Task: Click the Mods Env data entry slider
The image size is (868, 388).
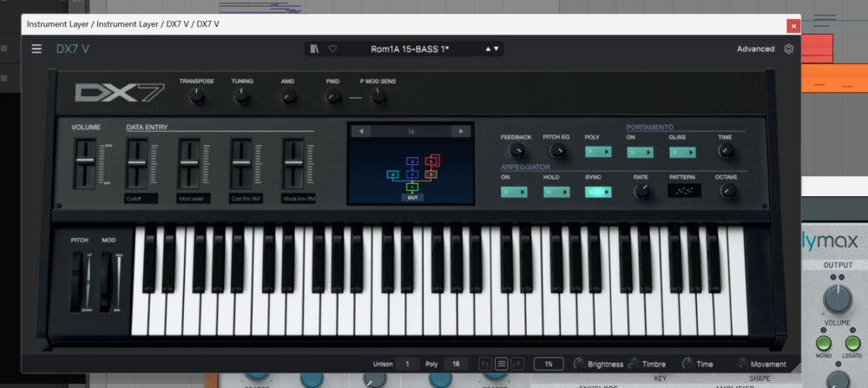Action: pyautogui.click(x=293, y=162)
